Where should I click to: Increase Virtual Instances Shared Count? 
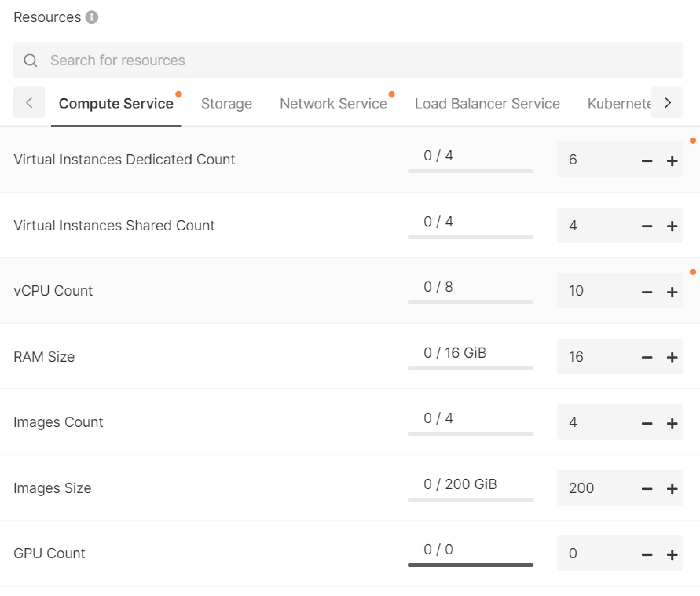click(672, 226)
